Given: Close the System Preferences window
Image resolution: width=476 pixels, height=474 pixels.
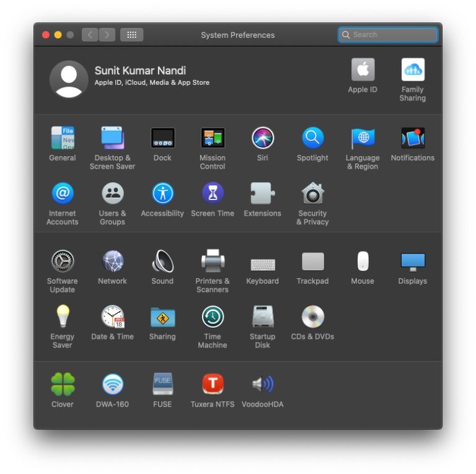Looking at the screenshot, I should (x=46, y=35).
